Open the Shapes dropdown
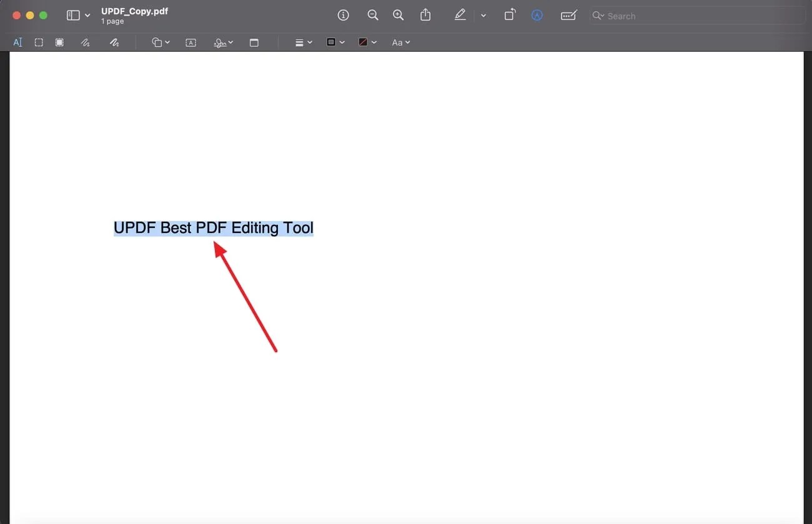Screen dimensions: 812x524 point(160,42)
